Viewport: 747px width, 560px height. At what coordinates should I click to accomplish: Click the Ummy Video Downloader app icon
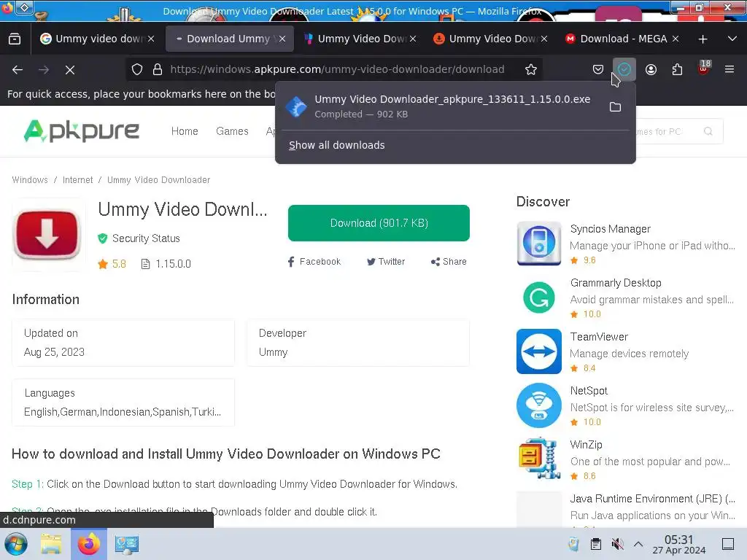point(47,235)
